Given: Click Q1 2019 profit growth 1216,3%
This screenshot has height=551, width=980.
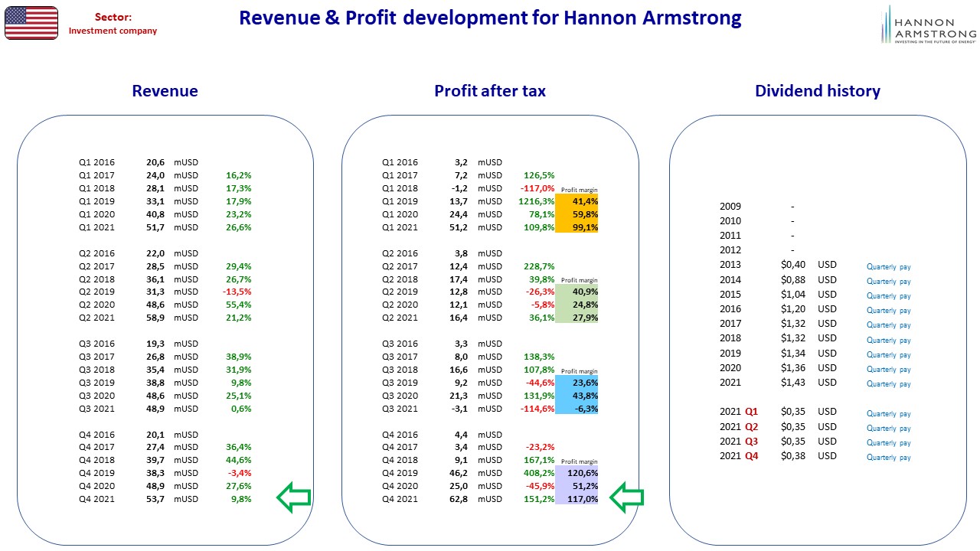Looking at the screenshot, I should tap(537, 201).
